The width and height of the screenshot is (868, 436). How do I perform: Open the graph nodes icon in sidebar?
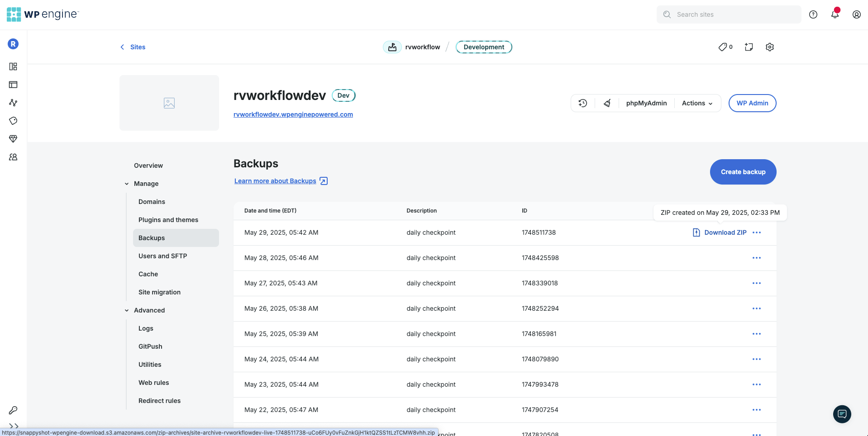point(13,103)
